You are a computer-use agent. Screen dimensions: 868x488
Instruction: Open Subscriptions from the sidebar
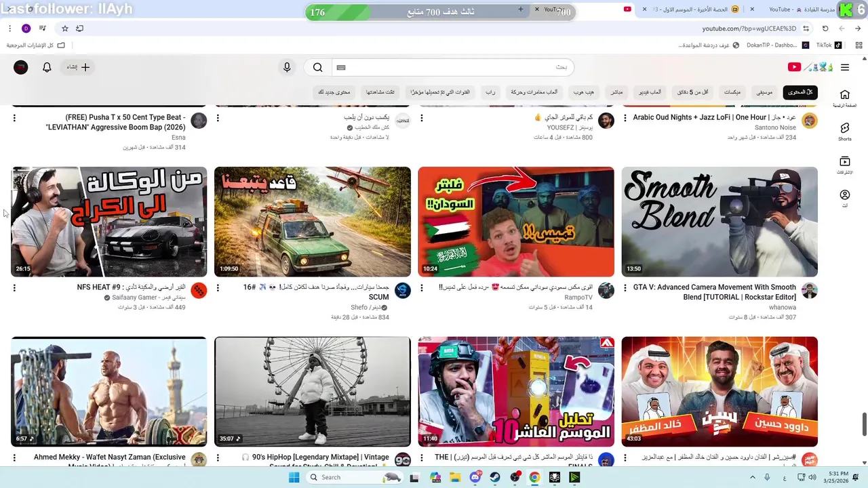[x=844, y=165]
